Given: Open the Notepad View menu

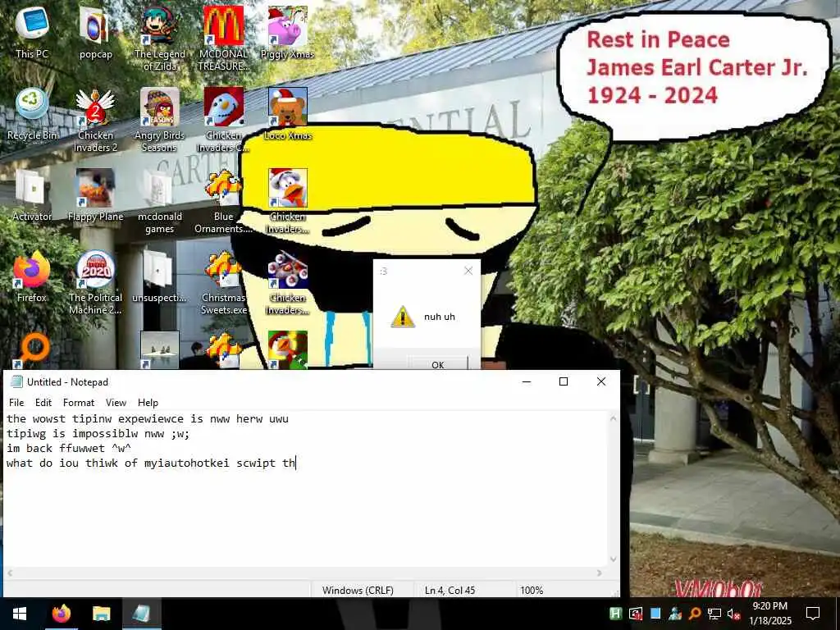Looking at the screenshot, I should point(116,402).
